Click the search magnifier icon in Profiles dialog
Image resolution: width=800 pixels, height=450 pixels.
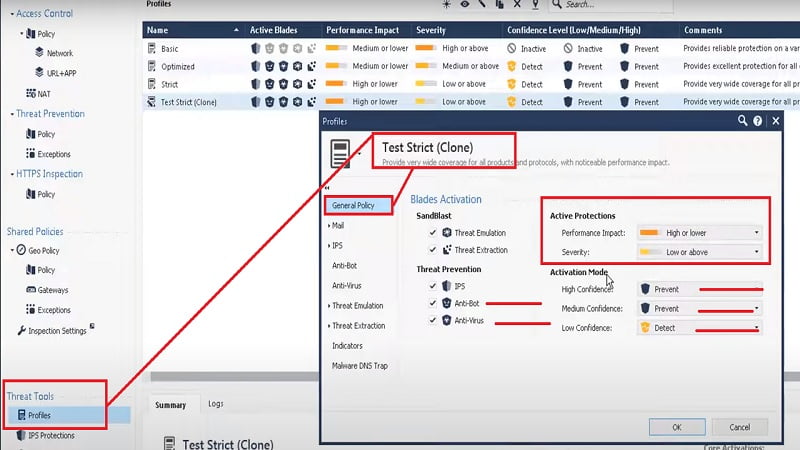[742, 121]
